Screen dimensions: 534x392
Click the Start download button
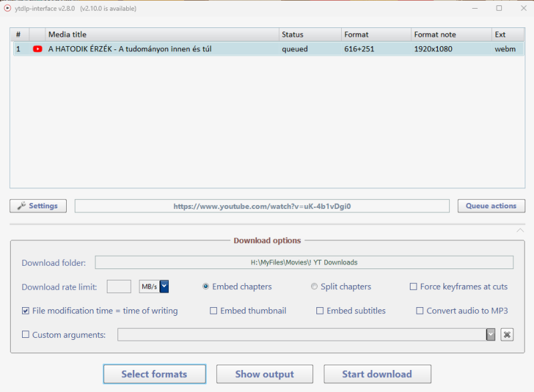[x=377, y=374]
